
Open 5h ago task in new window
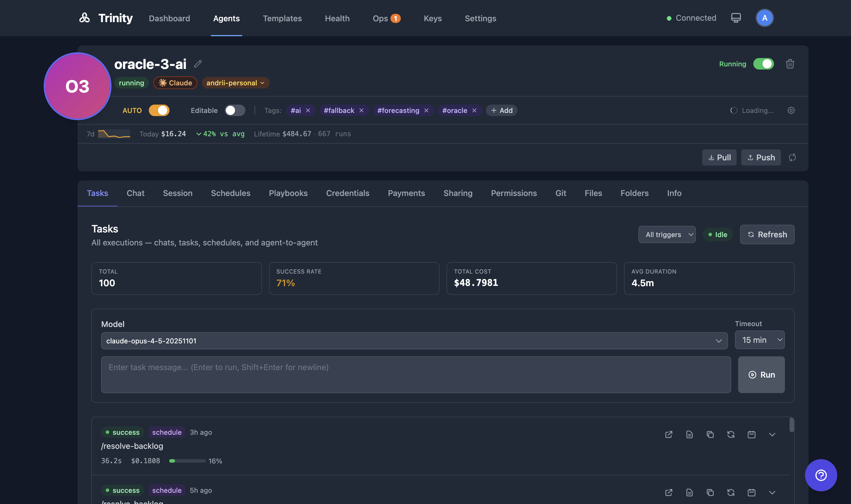[668, 493]
